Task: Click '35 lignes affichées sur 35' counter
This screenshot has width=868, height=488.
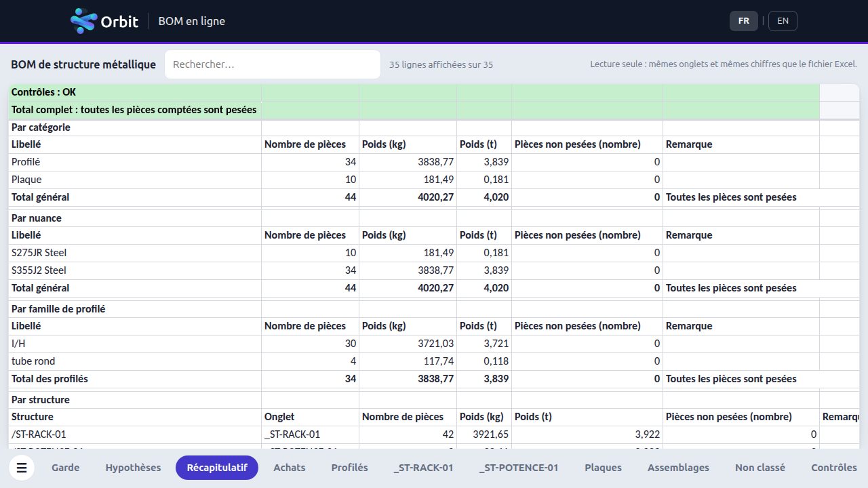Action: 441,65
